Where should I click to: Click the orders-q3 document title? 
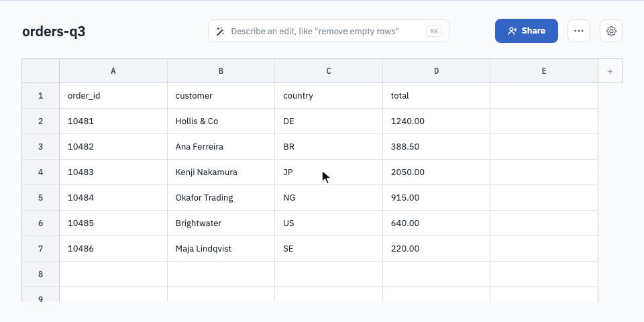[54, 32]
